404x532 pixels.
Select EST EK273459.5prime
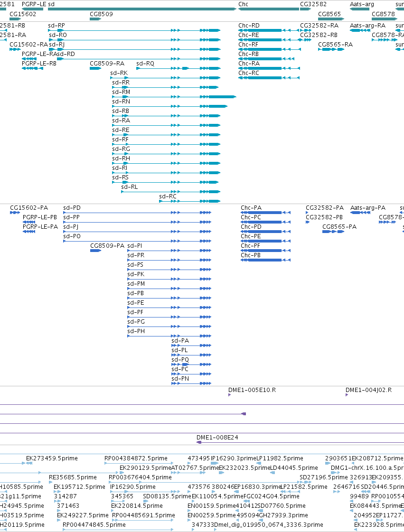pyautogui.click(x=29, y=463)
